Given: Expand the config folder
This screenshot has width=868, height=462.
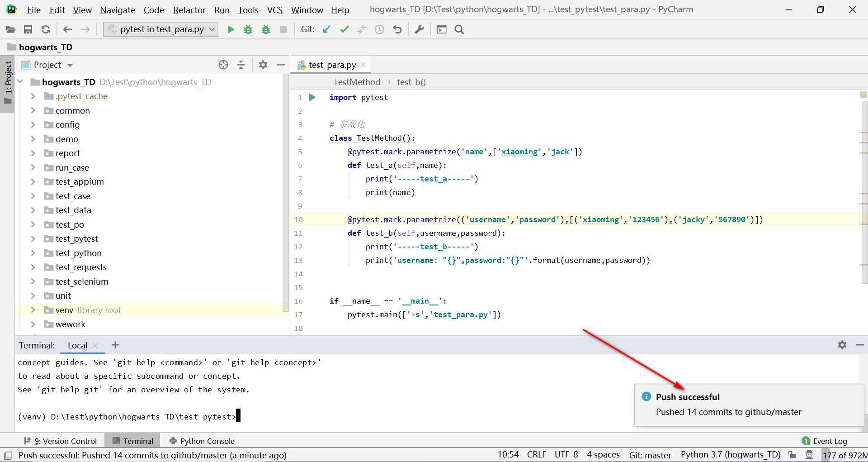Looking at the screenshot, I should pyautogui.click(x=33, y=124).
